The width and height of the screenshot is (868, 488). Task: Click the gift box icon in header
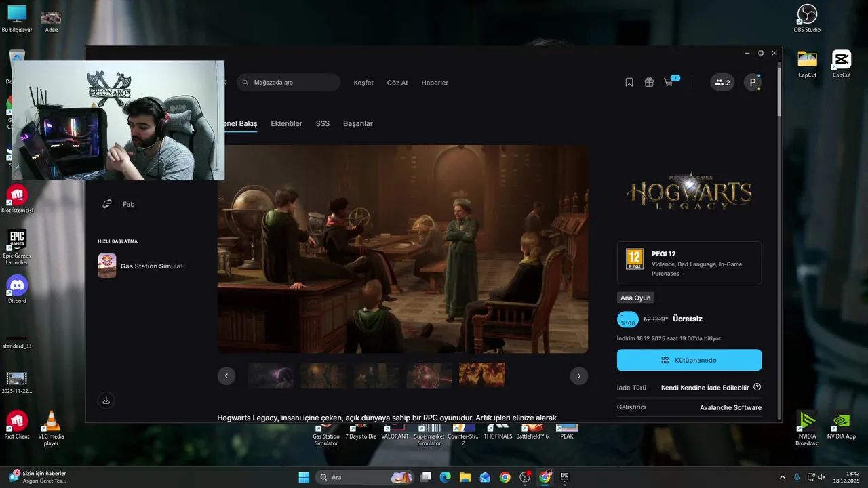649,83
